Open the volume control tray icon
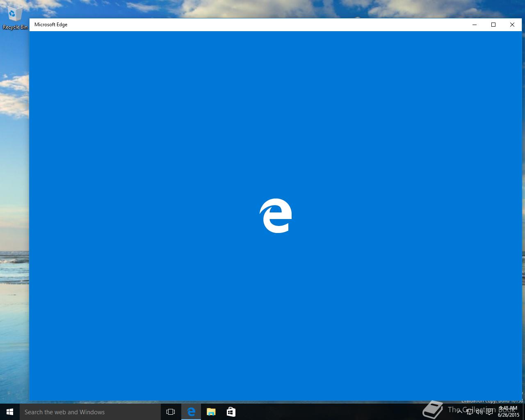The width and height of the screenshot is (525, 420). (479, 412)
